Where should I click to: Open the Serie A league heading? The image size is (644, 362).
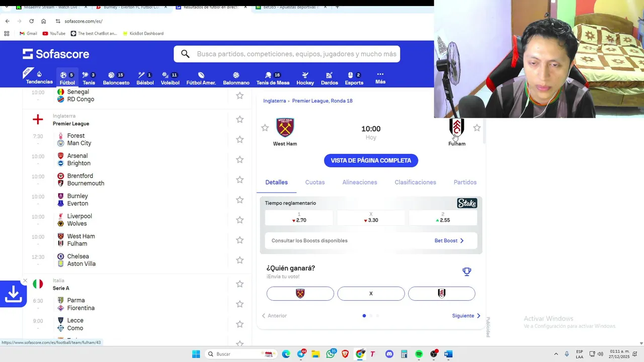pyautogui.click(x=61, y=288)
